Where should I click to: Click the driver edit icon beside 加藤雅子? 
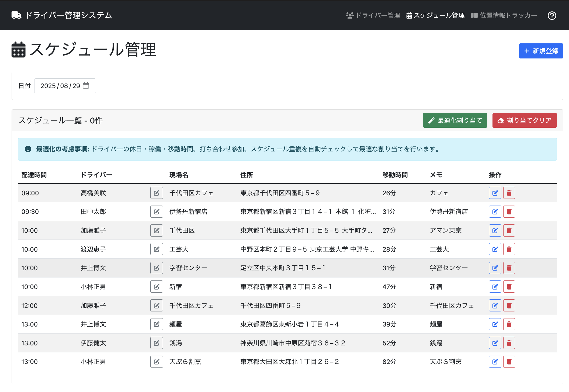pyautogui.click(x=157, y=230)
